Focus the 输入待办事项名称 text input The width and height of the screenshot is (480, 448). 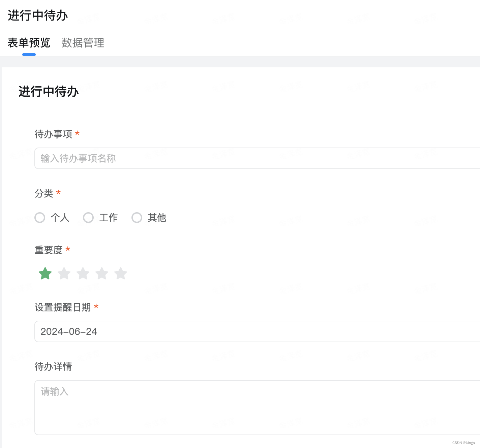pos(256,158)
